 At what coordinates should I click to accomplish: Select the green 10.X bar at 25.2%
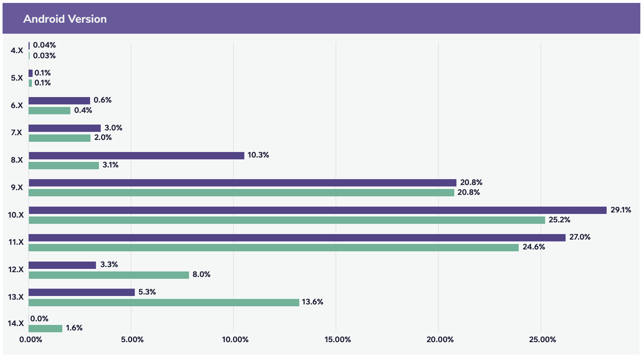point(287,220)
